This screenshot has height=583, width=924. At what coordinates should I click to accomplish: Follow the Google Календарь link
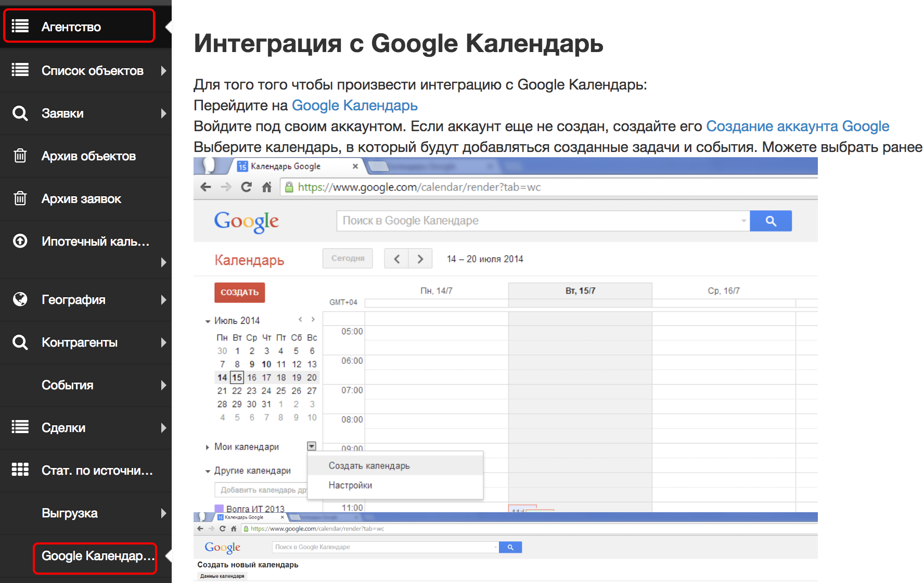point(354,105)
